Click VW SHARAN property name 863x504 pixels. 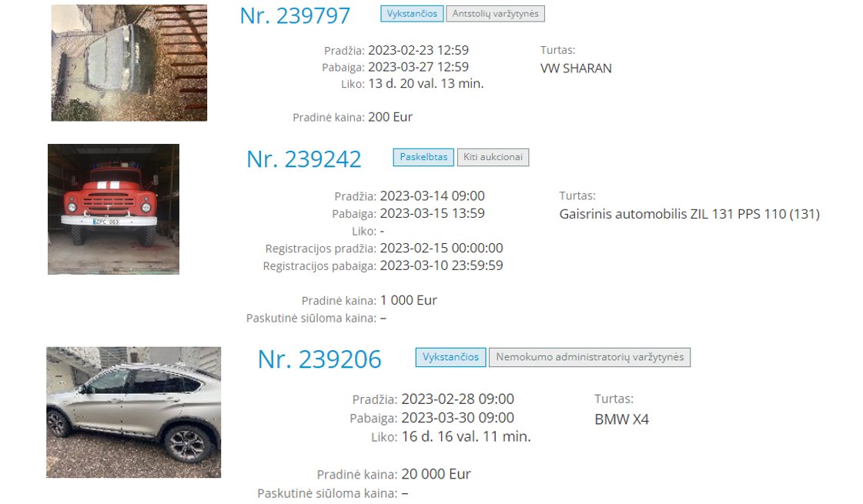576,68
